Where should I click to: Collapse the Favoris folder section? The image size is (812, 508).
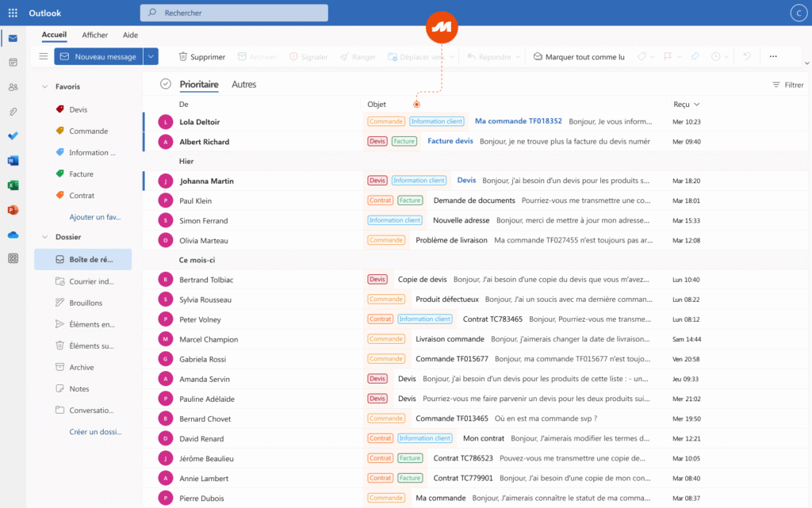pos(44,86)
